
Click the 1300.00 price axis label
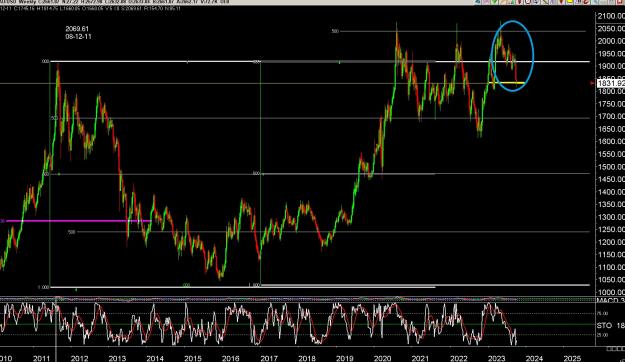611,217
